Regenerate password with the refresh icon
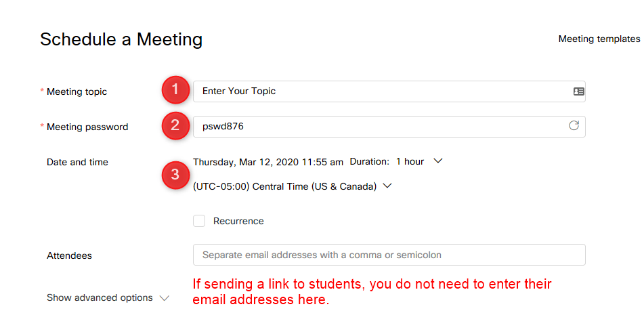The width and height of the screenshot is (644, 334). [x=574, y=126]
